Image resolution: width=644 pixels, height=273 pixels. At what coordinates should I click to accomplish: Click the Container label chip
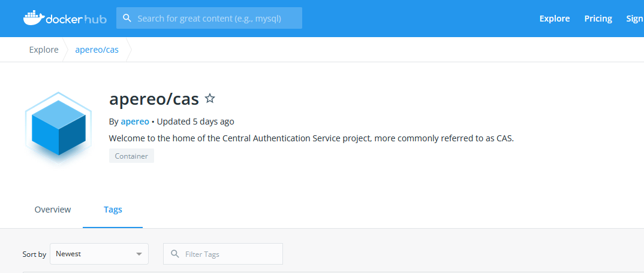131,156
